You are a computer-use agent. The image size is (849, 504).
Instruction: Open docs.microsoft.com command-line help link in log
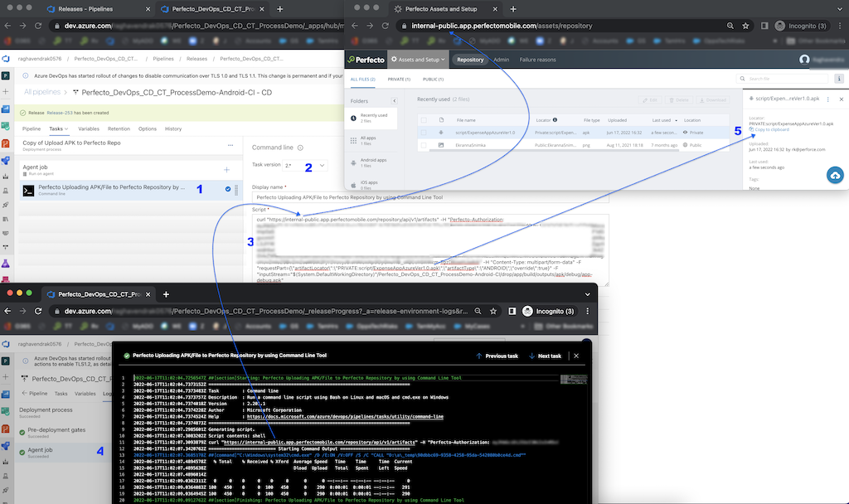click(x=345, y=417)
